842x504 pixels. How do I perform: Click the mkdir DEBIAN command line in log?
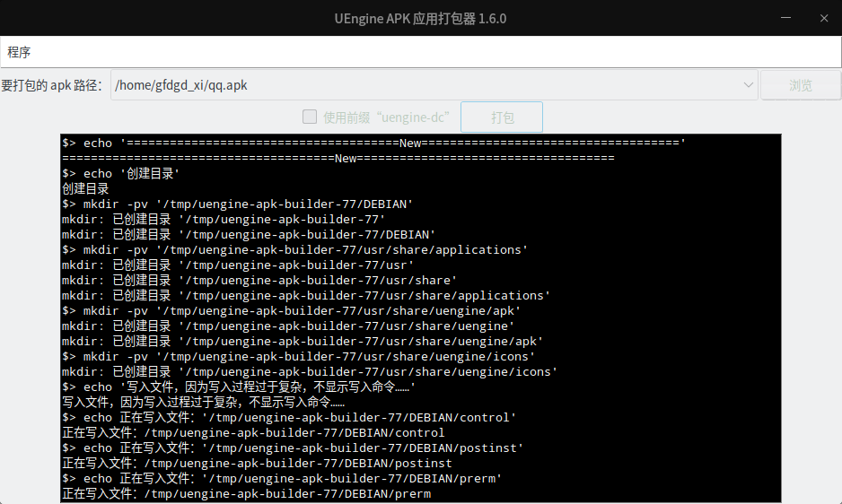pos(238,204)
